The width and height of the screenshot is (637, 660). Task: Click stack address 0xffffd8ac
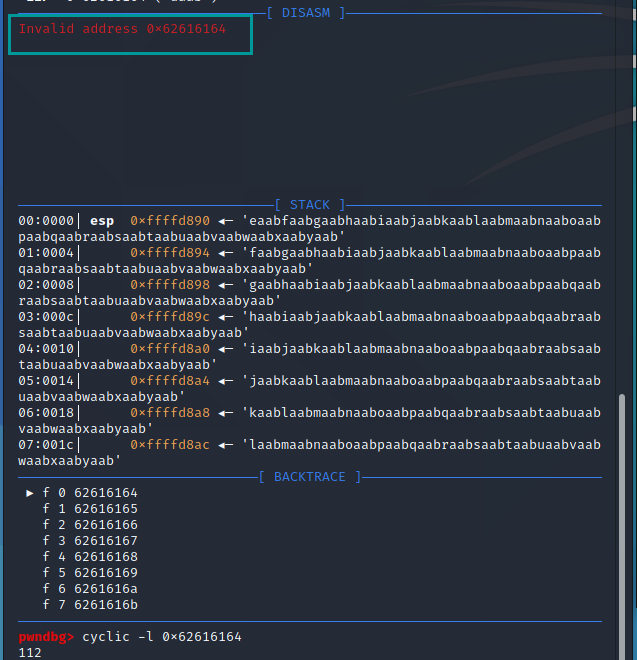170,445
